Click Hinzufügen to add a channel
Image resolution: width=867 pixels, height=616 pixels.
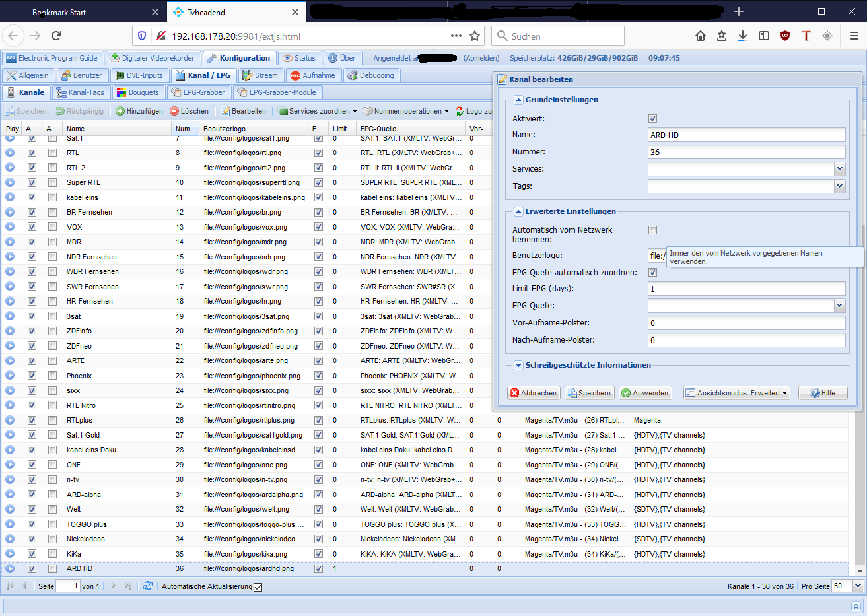[139, 111]
